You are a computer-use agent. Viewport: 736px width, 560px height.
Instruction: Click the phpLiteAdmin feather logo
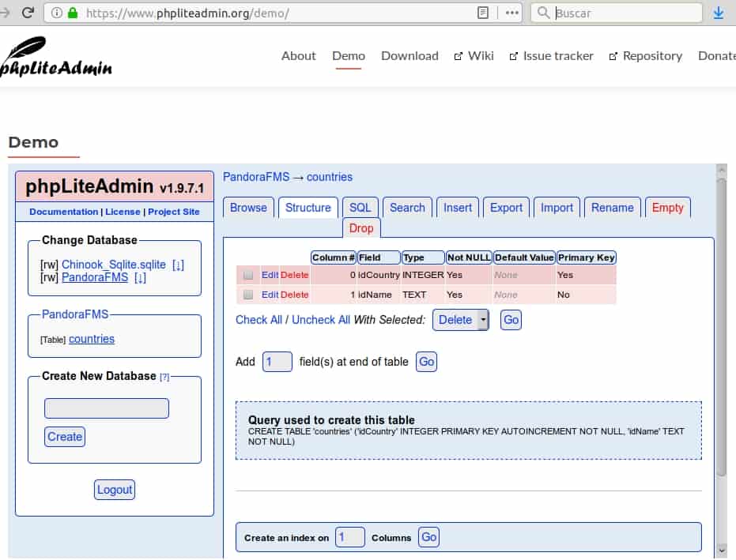point(55,57)
